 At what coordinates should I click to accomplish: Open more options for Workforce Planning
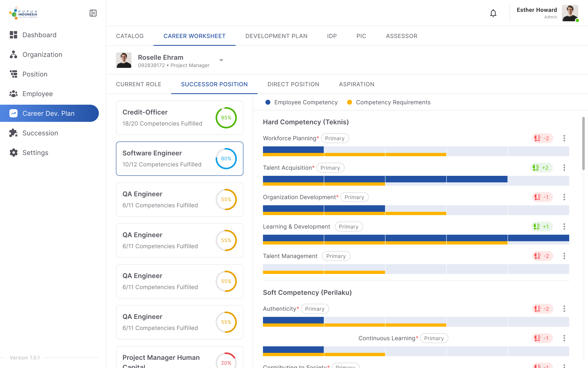[x=564, y=138]
